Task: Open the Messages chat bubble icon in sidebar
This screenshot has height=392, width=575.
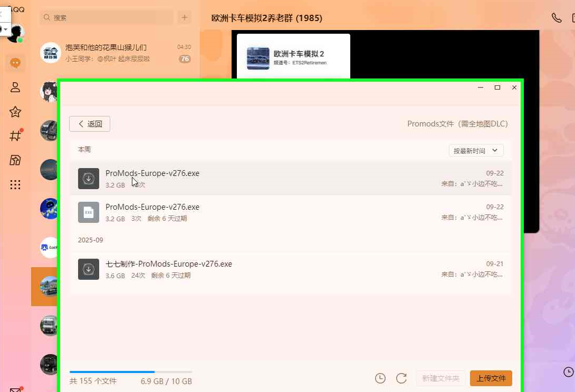Action: pyautogui.click(x=15, y=63)
